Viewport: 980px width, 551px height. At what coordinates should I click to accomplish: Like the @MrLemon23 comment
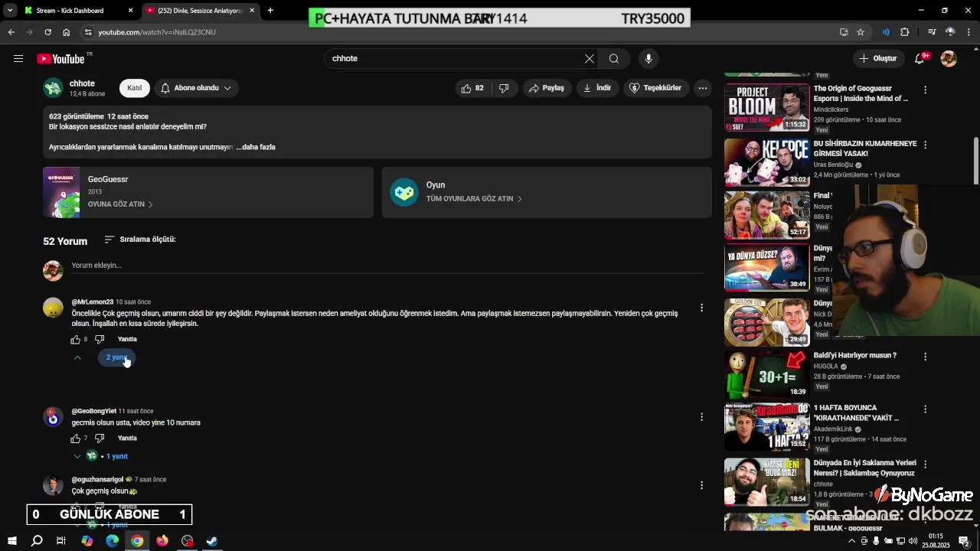76,339
